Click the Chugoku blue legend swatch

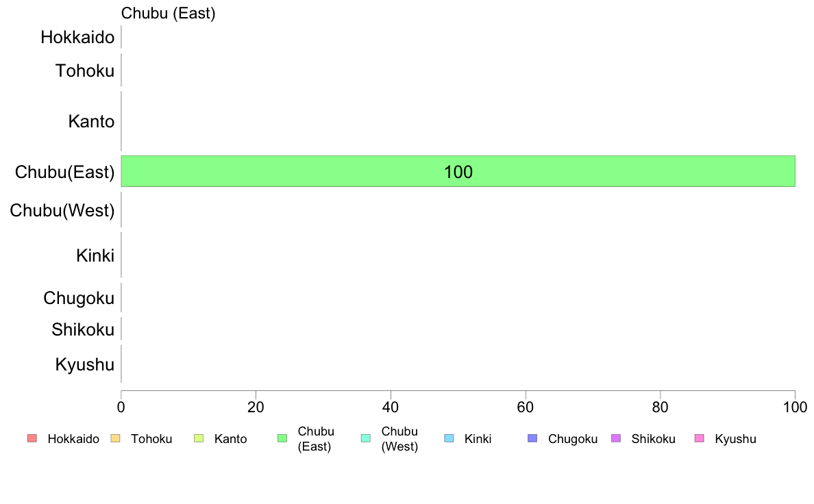(532, 439)
